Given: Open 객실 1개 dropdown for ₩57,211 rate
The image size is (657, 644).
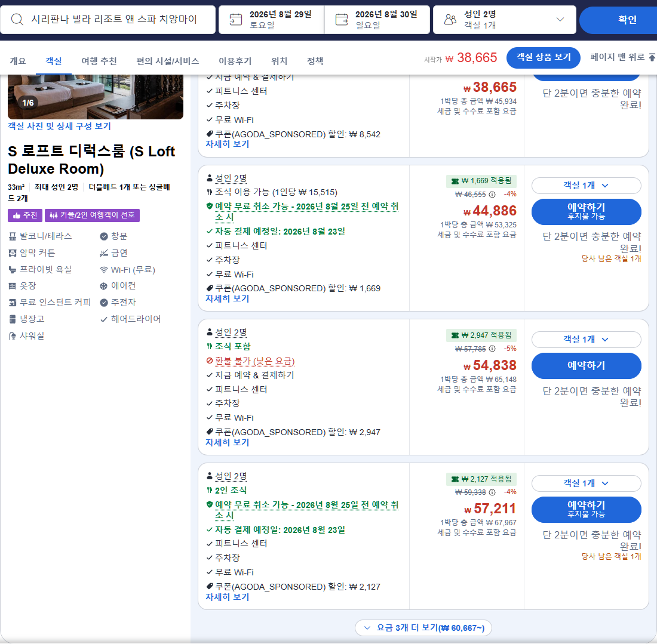Looking at the screenshot, I should click(586, 483).
